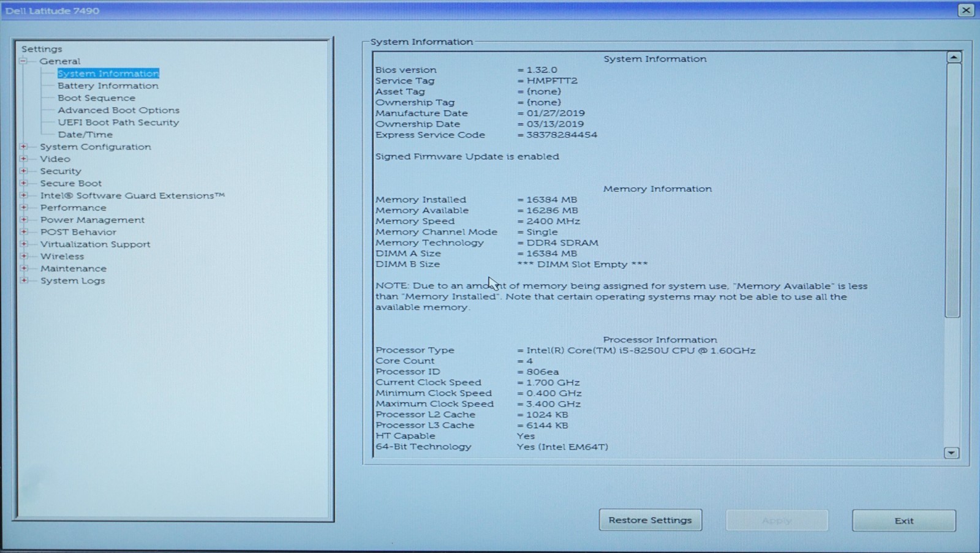Select the Performance category
This screenshot has height=553, width=980.
point(73,208)
